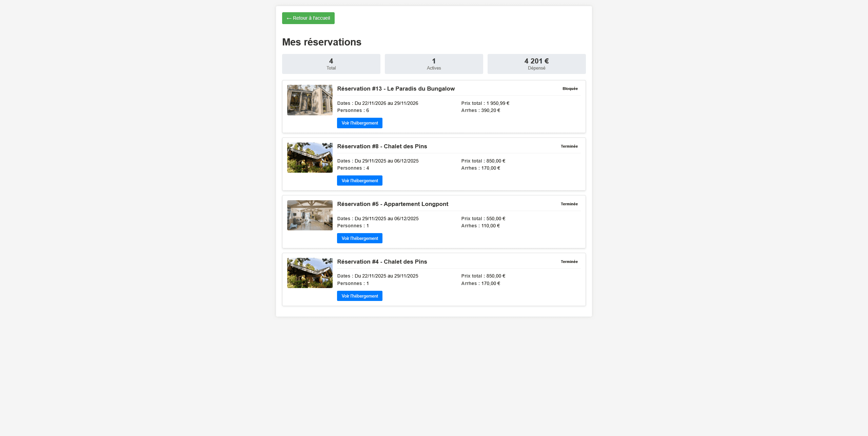The image size is (868, 436).
Task: Click the Bloquée status badge
Action: coord(570,89)
